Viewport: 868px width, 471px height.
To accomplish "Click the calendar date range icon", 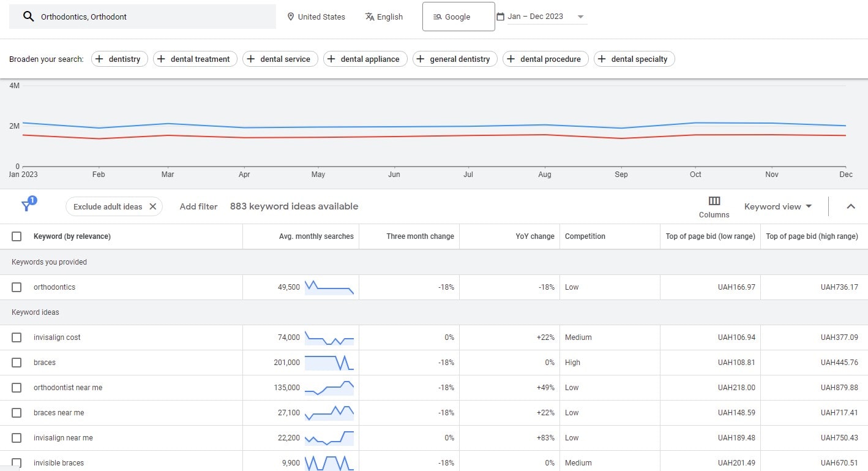I will coord(500,17).
